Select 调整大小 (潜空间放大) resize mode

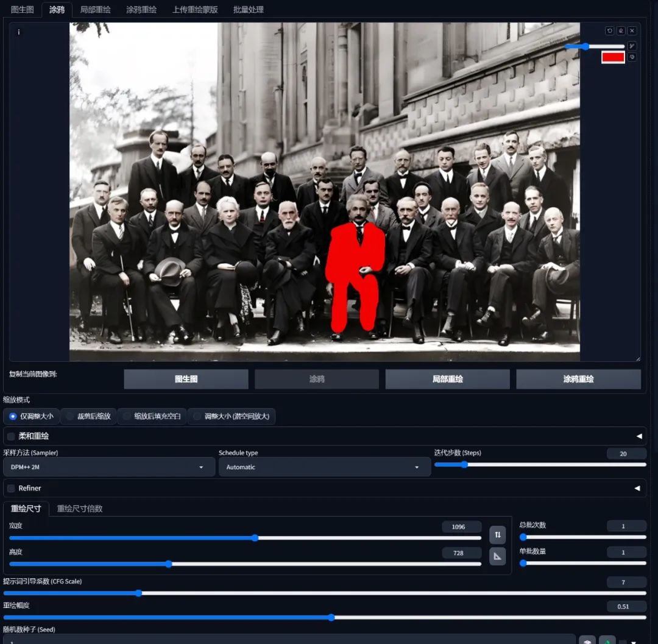[x=232, y=416]
